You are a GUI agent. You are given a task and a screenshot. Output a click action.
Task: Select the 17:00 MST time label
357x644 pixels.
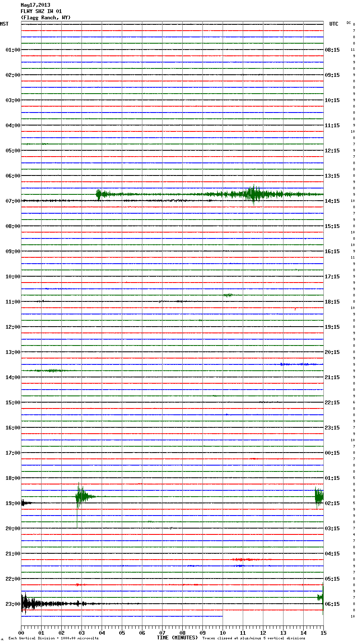tap(13, 453)
